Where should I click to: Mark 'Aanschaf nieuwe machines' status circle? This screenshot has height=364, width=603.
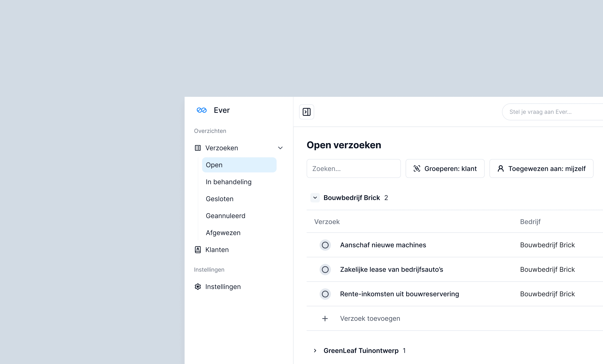[x=325, y=245]
